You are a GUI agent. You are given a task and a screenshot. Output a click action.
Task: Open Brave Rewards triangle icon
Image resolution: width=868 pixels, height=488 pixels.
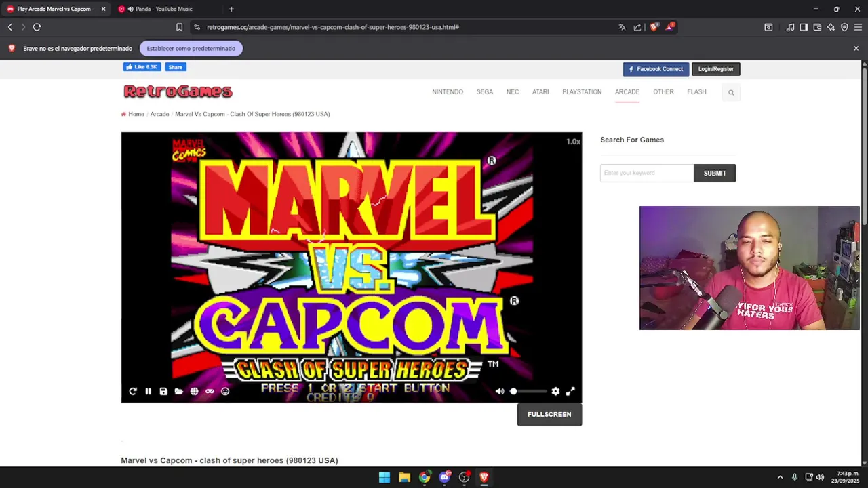point(669,27)
